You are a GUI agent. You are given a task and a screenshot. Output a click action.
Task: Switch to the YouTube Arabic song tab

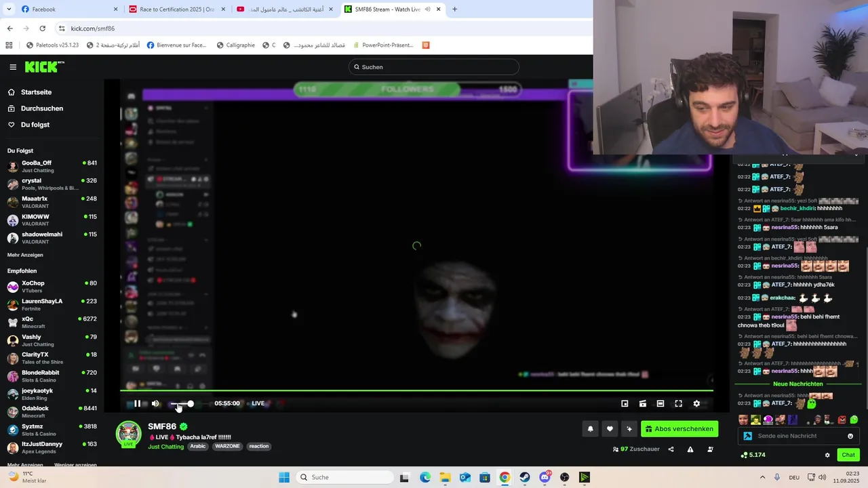click(284, 9)
